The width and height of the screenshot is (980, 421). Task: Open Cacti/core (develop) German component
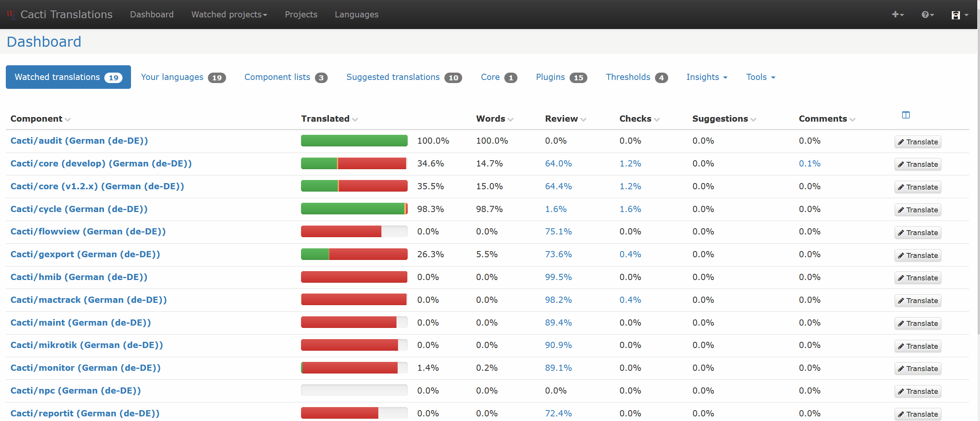pos(101,164)
